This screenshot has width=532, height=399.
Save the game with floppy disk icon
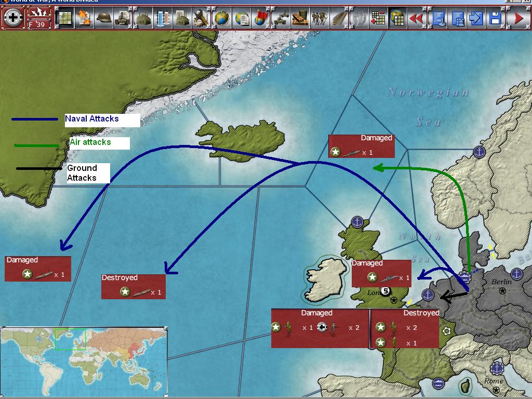click(495, 18)
